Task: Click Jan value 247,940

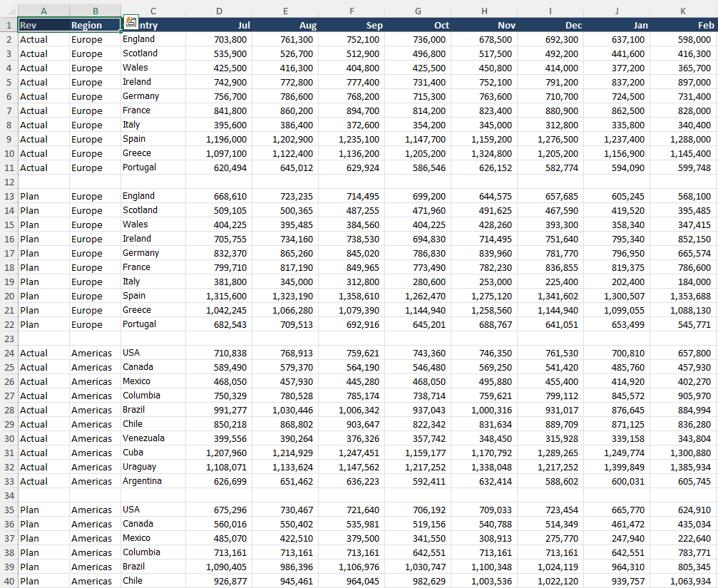Action: (x=617, y=539)
